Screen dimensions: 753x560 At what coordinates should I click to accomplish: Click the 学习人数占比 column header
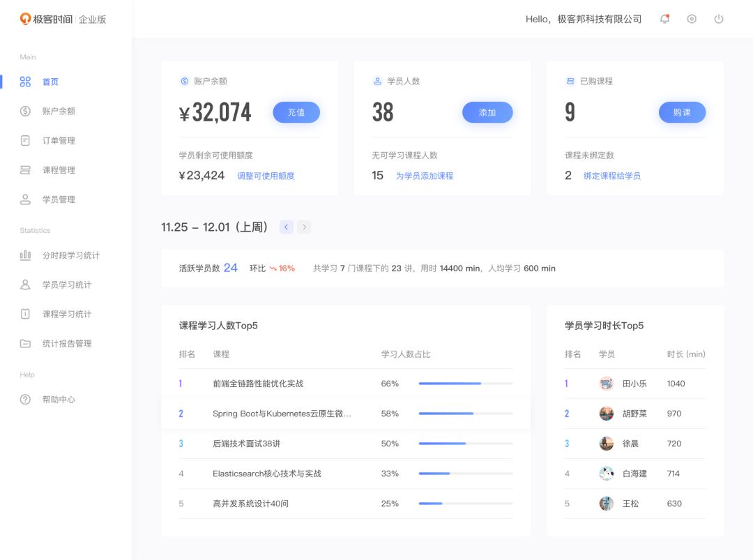(406, 354)
